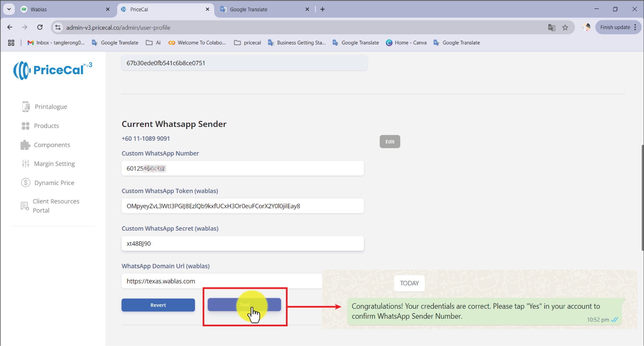Open the Ai bookmarks folder

point(153,43)
